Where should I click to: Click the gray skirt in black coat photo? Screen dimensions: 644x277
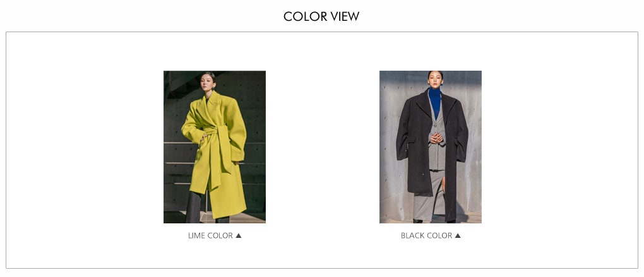click(x=427, y=196)
